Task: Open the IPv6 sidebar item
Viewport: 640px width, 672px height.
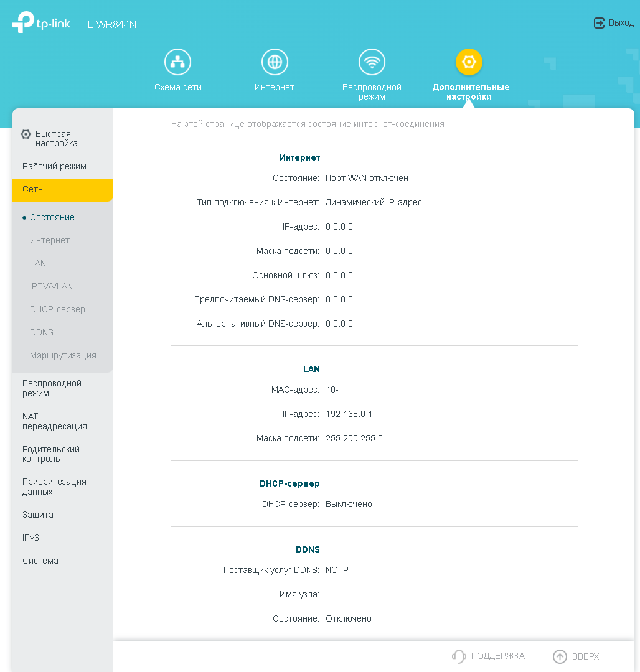Action: click(x=31, y=538)
